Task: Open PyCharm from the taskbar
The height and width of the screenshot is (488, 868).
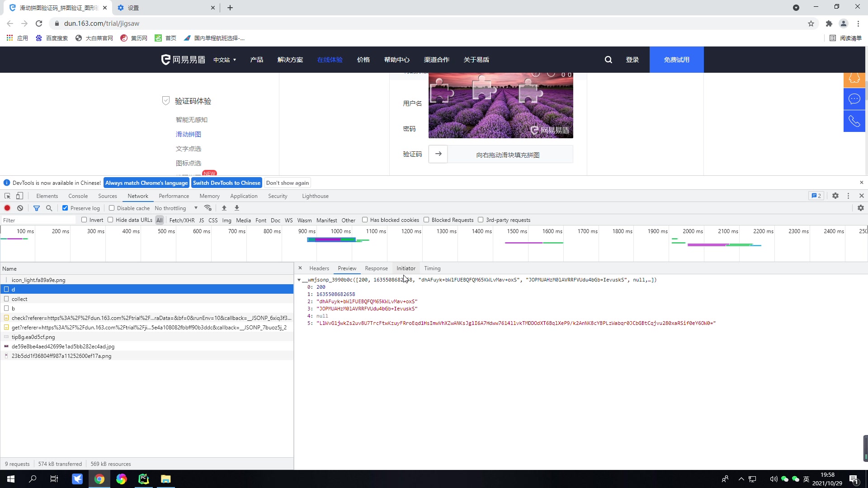Action: click(x=144, y=479)
